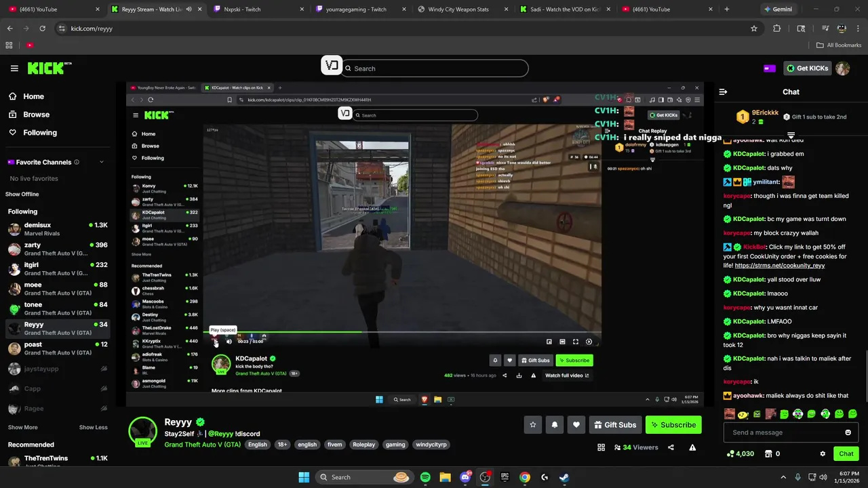The image size is (868, 488).
Task: Bookmark this page with Chrome star
Action: coord(754,28)
